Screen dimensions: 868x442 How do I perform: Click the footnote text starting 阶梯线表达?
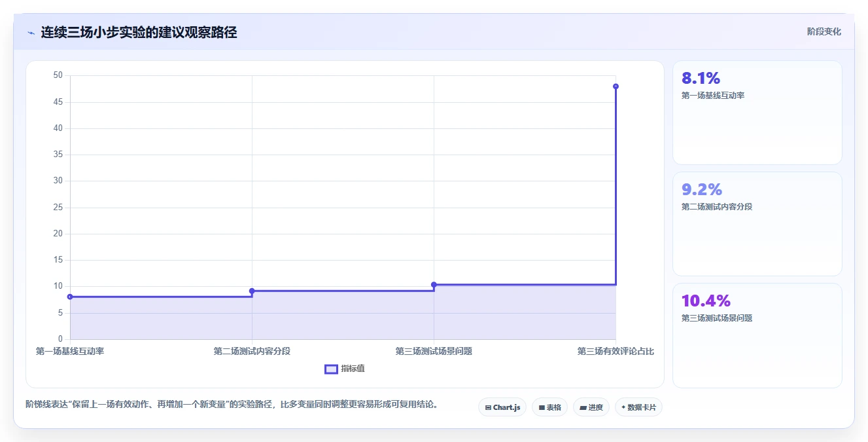coord(232,405)
